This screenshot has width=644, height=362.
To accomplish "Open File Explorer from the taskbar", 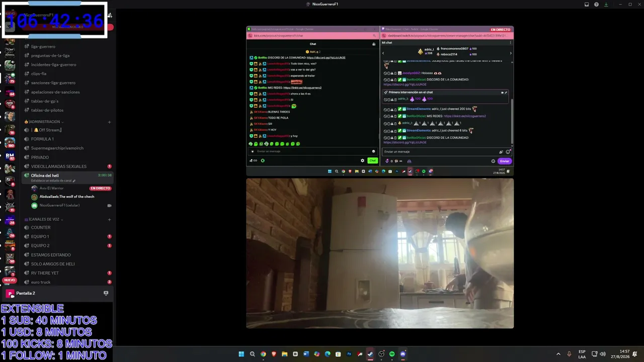I will click(285, 354).
